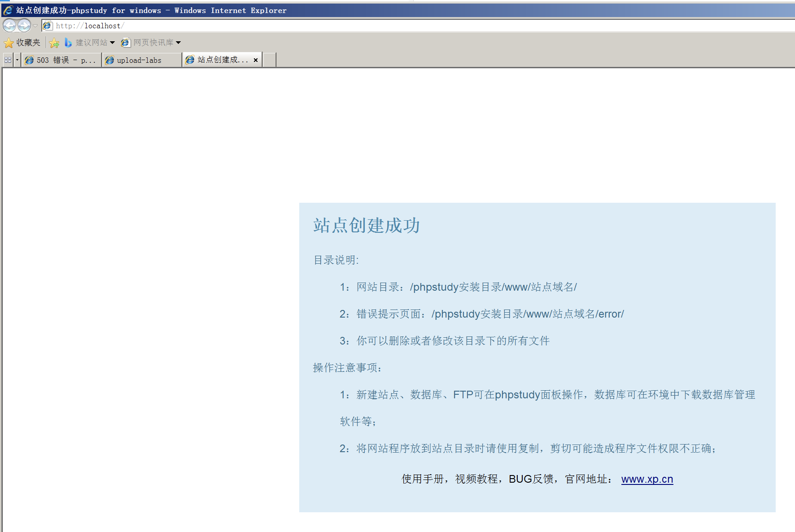The image size is (795, 532).
Task: Click the add to favorites bar star icon
Action: (54, 43)
